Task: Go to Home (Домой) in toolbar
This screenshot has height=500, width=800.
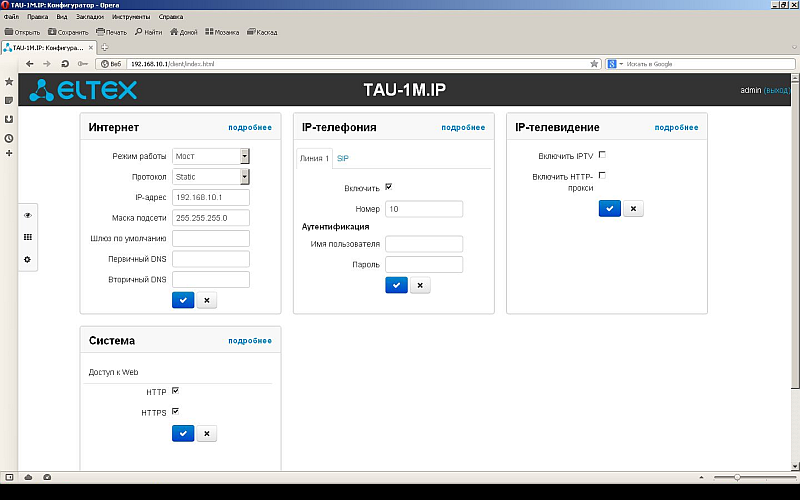Action: coord(183,32)
